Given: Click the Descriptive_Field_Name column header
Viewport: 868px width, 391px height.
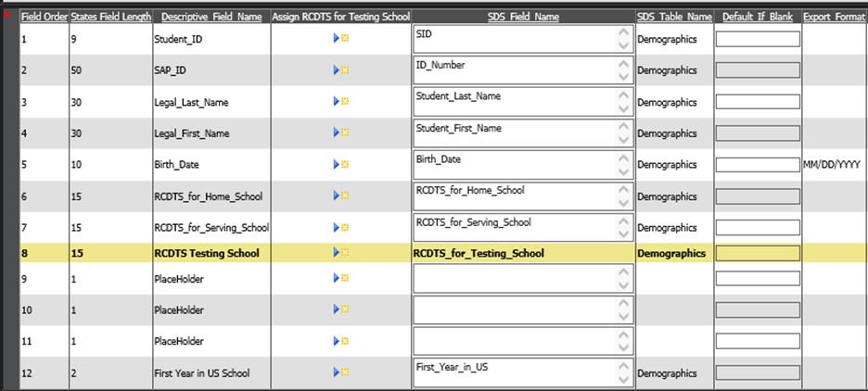Looking at the screenshot, I should point(211,17).
